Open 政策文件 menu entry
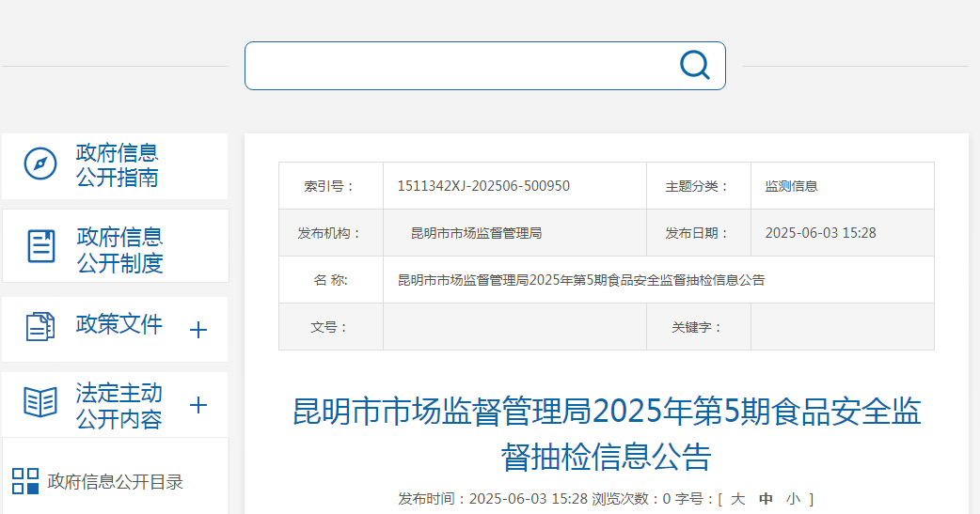The width and height of the screenshot is (980, 514). (x=119, y=325)
